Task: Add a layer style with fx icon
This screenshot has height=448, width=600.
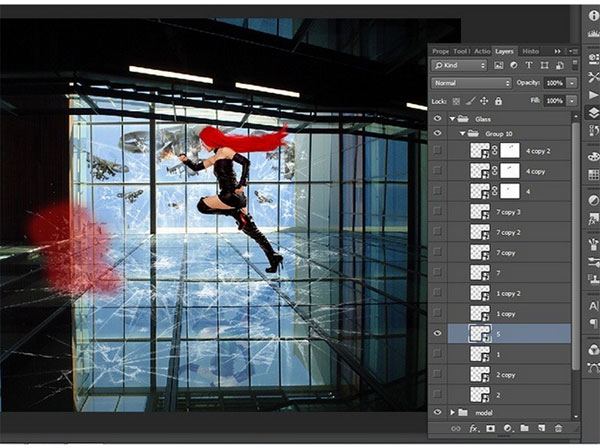Action: click(473, 428)
